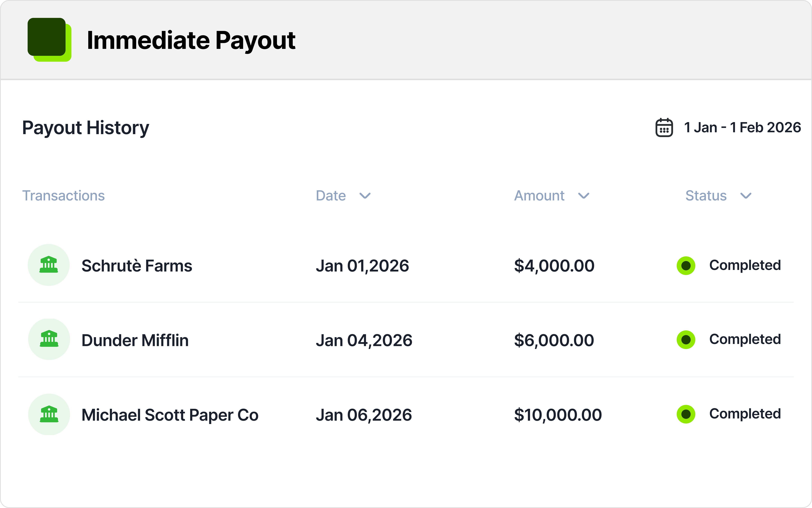Screen dimensions: 812x508
Task: Open the calendar date picker icon
Action: pos(664,128)
